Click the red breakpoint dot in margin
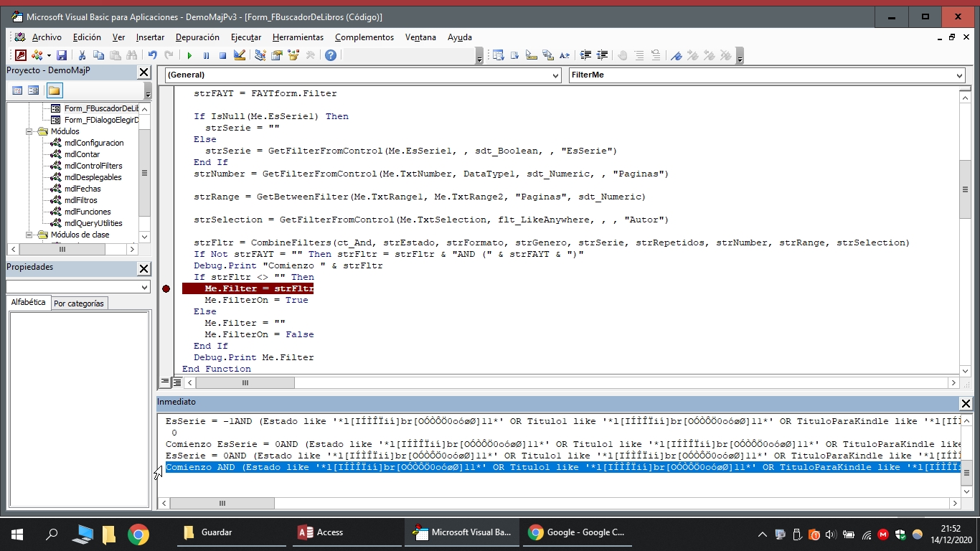Image resolution: width=980 pixels, height=551 pixels. click(x=166, y=288)
